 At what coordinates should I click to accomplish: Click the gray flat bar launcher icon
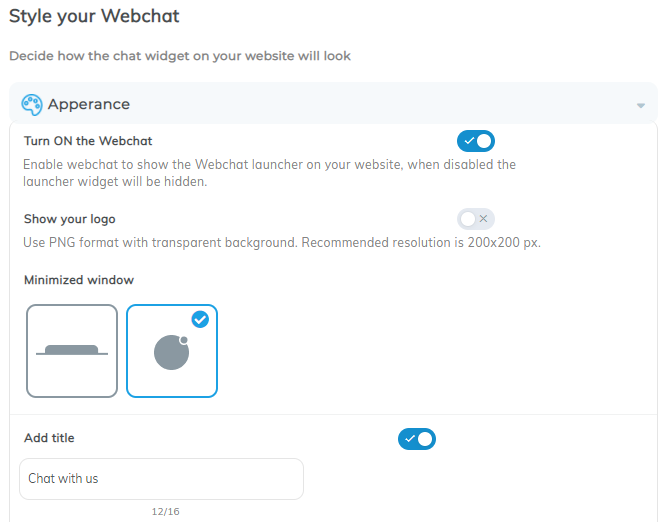(x=72, y=350)
